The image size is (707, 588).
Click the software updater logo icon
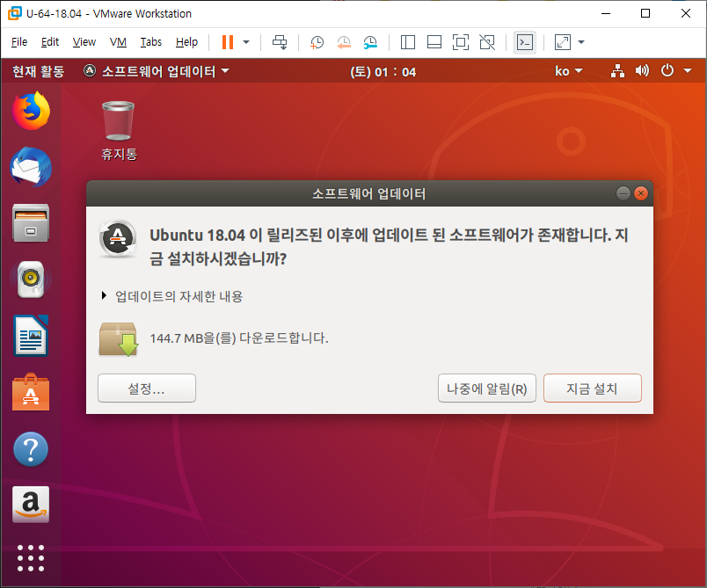pos(118,239)
